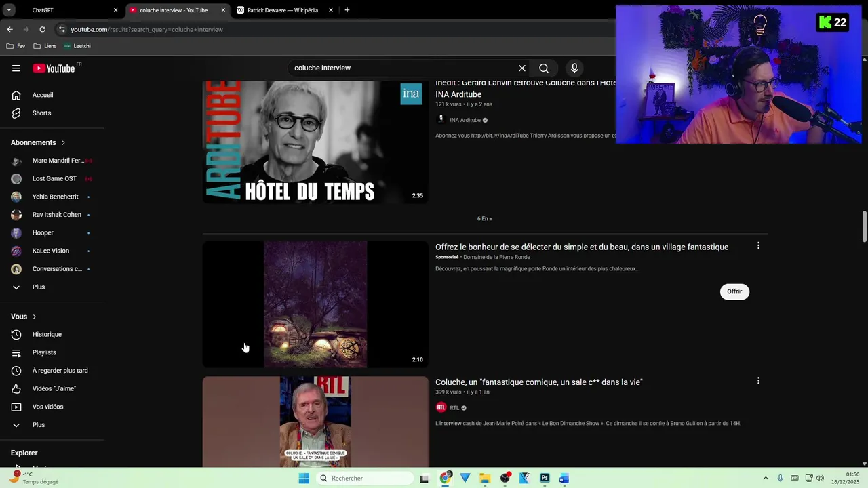Open the Vous section chevron

click(34, 317)
